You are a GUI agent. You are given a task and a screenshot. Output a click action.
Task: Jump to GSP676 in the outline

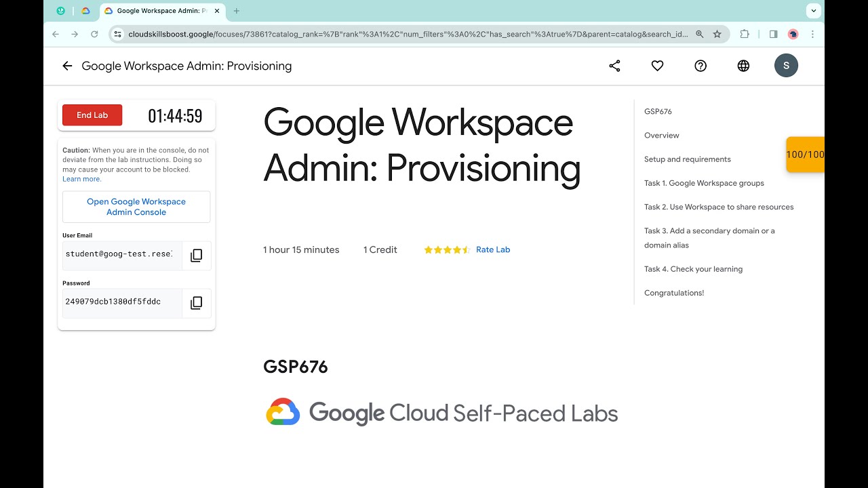[x=658, y=111]
